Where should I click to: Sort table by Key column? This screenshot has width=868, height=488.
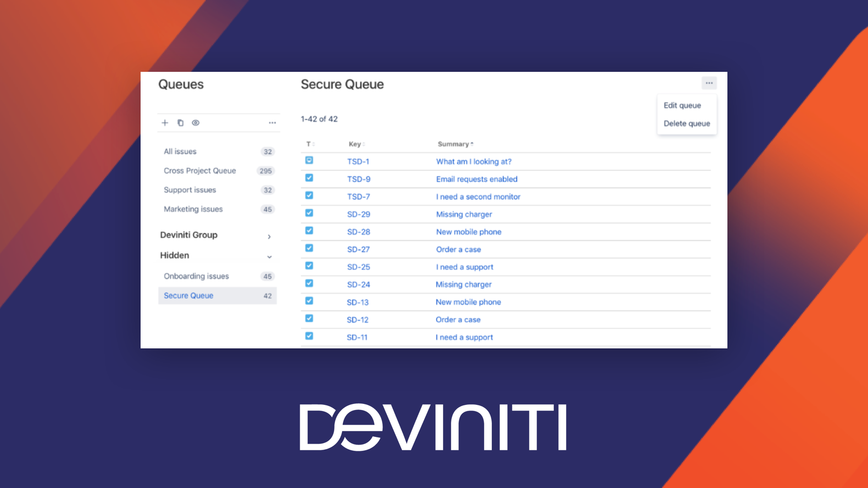[357, 144]
